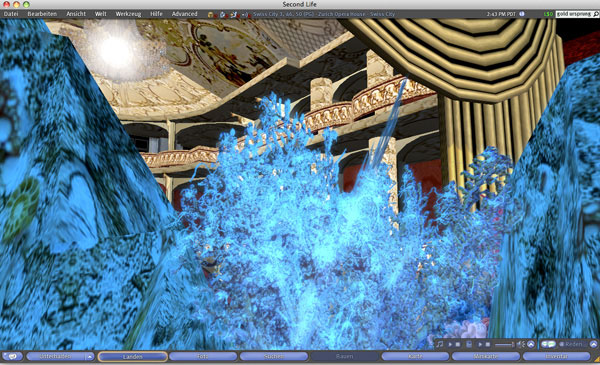
Task: Click the Bauen button
Action: pyautogui.click(x=344, y=356)
